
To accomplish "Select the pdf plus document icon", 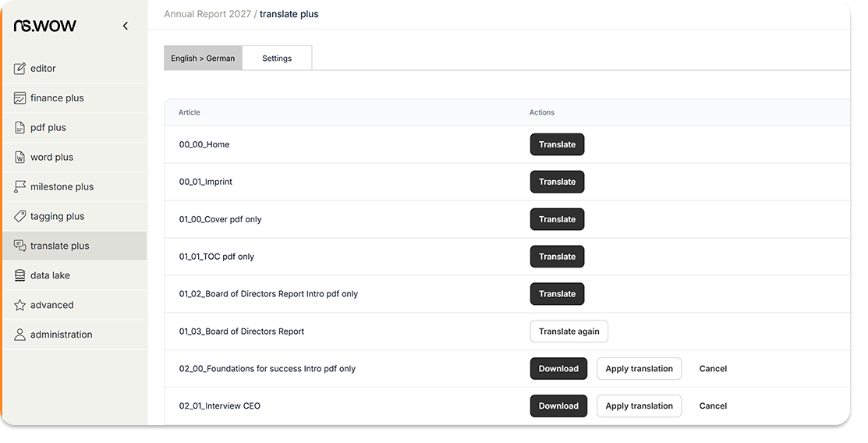I will [20, 128].
